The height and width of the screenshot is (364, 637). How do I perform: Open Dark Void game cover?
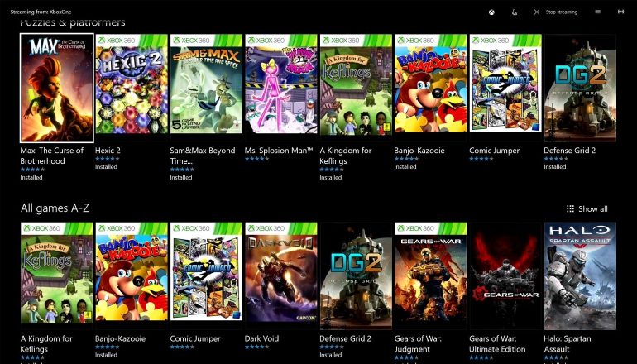tap(280, 276)
